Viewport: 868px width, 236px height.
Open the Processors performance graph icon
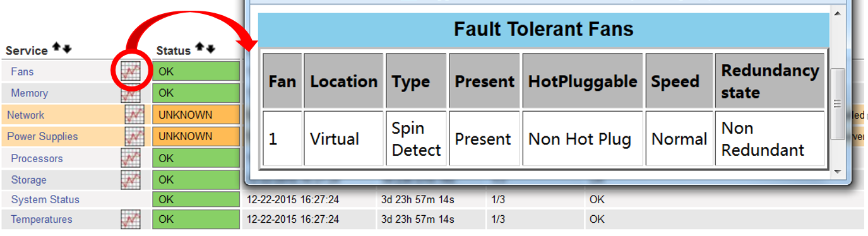[x=131, y=158]
